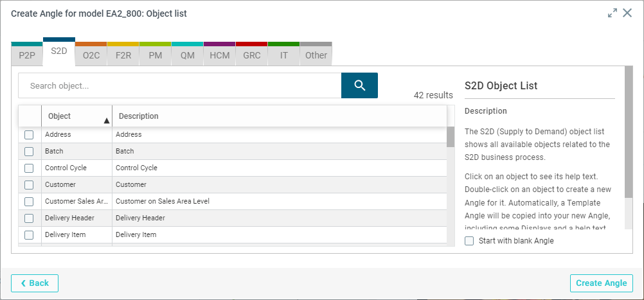Toggle the Delivery Header checkbox
Image resolution: width=644 pixels, height=300 pixels.
pyautogui.click(x=29, y=218)
